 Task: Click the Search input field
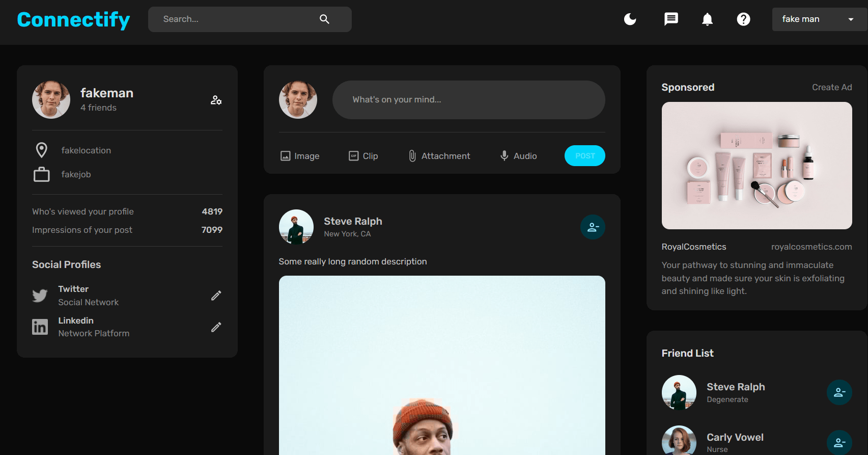click(234, 19)
